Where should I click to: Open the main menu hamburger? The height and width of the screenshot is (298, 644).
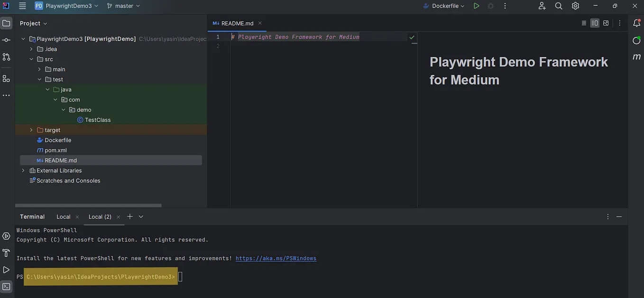point(22,6)
